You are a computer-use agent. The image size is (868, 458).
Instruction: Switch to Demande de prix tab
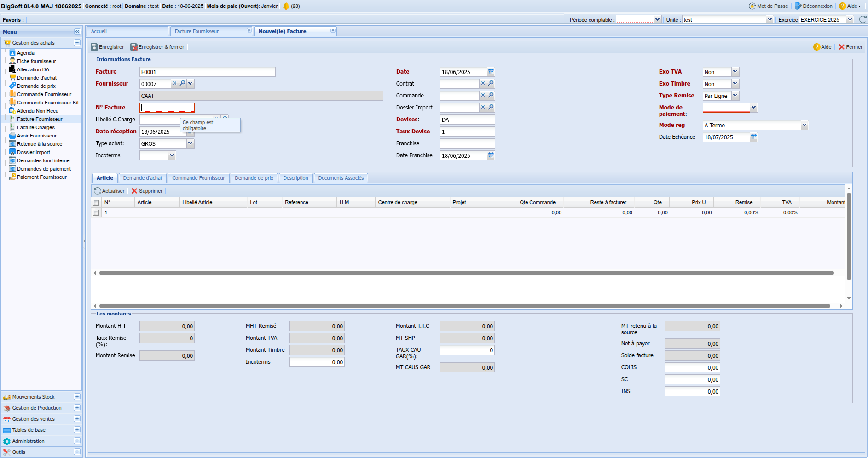254,178
